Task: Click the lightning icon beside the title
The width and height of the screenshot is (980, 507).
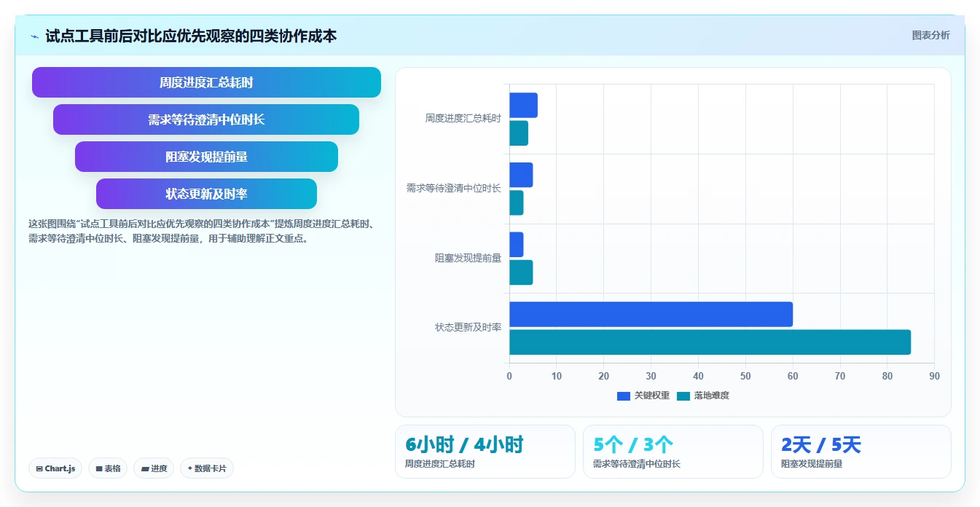Action: 35,36
